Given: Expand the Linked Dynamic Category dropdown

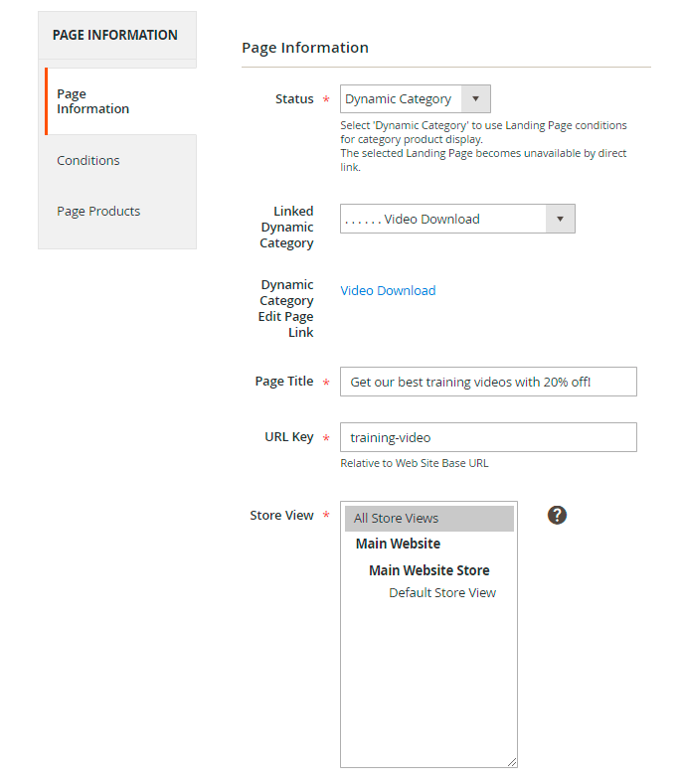Looking at the screenshot, I should pyautogui.click(x=457, y=219).
